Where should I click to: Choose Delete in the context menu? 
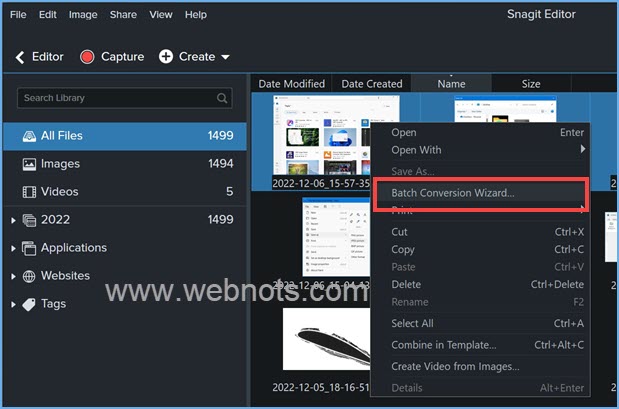(x=480, y=285)
